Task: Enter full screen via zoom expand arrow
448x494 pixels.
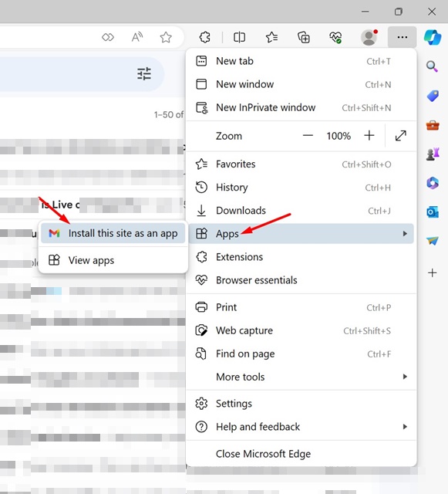Action: coord(400,136)
